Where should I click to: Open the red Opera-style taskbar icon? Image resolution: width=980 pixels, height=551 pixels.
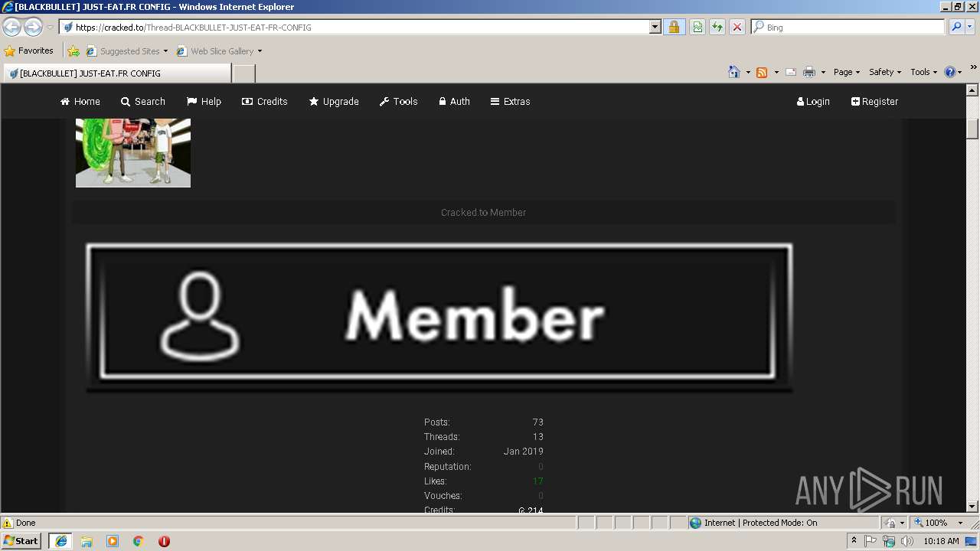click(164, 541)
